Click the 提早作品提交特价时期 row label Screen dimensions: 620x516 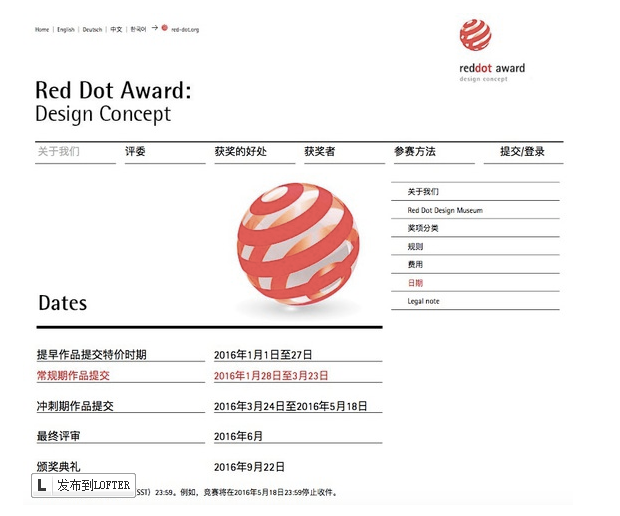92,355
